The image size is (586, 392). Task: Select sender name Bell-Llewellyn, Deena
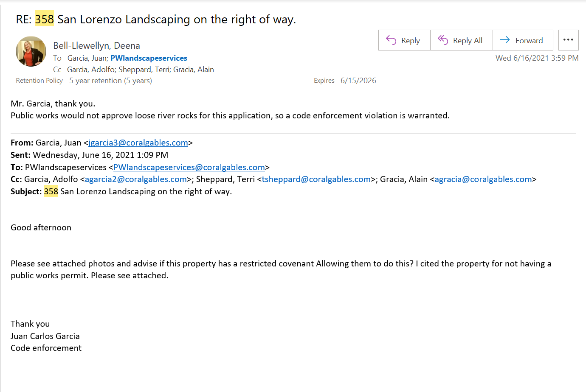tap(96, 46)
